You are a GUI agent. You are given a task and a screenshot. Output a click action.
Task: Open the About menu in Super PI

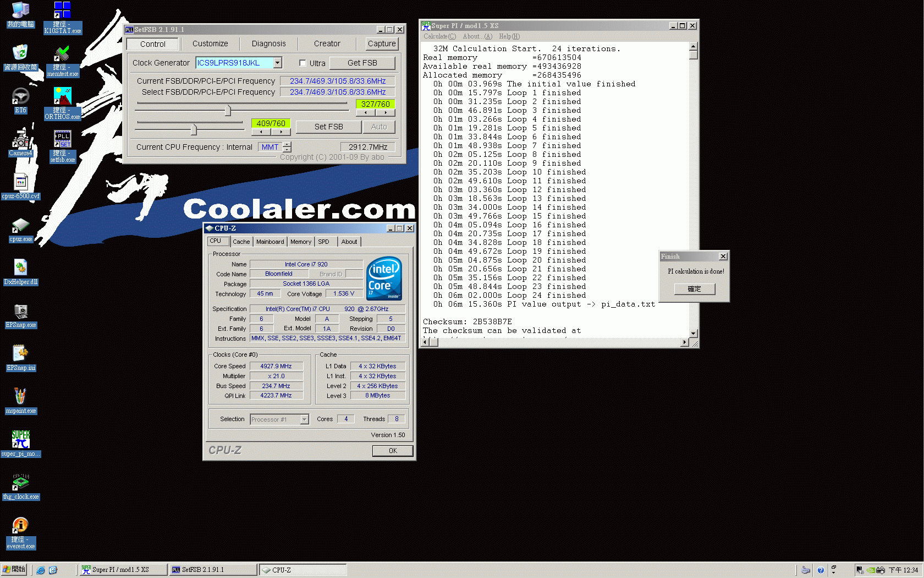(477, 36)
